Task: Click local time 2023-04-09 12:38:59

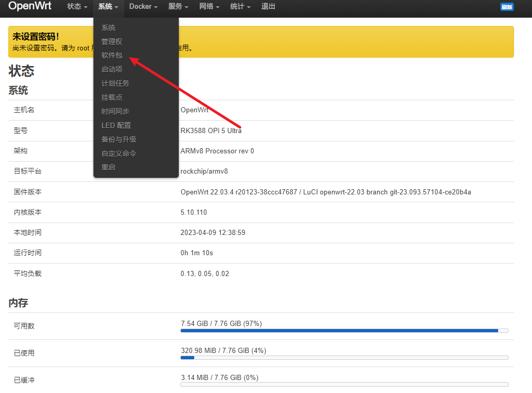Action: 212,233
